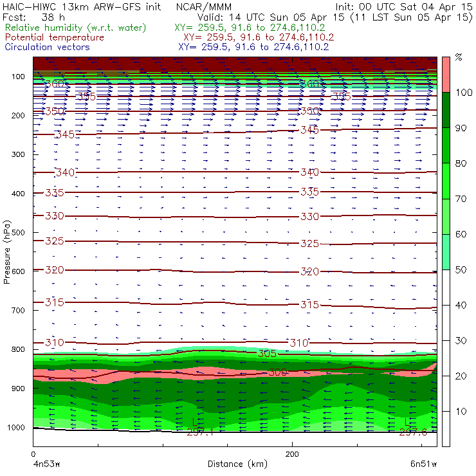Click the colorbar '70' value label

coord(461,199)
